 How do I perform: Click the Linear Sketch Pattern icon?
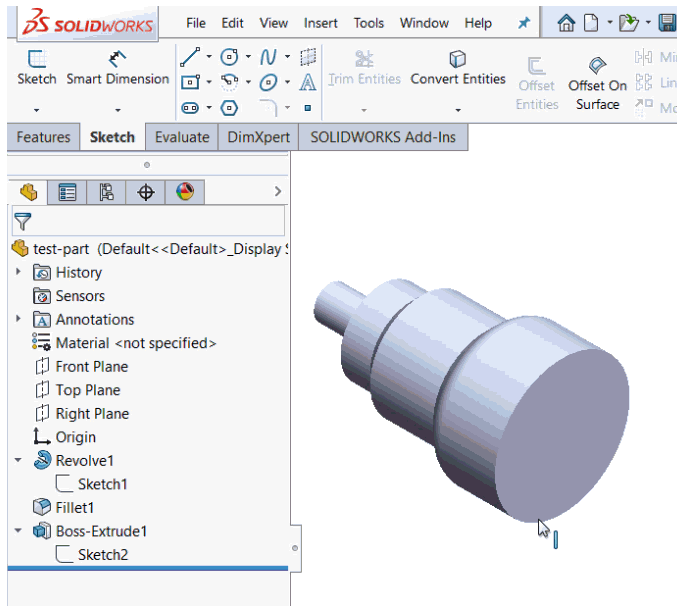(643, 82)
